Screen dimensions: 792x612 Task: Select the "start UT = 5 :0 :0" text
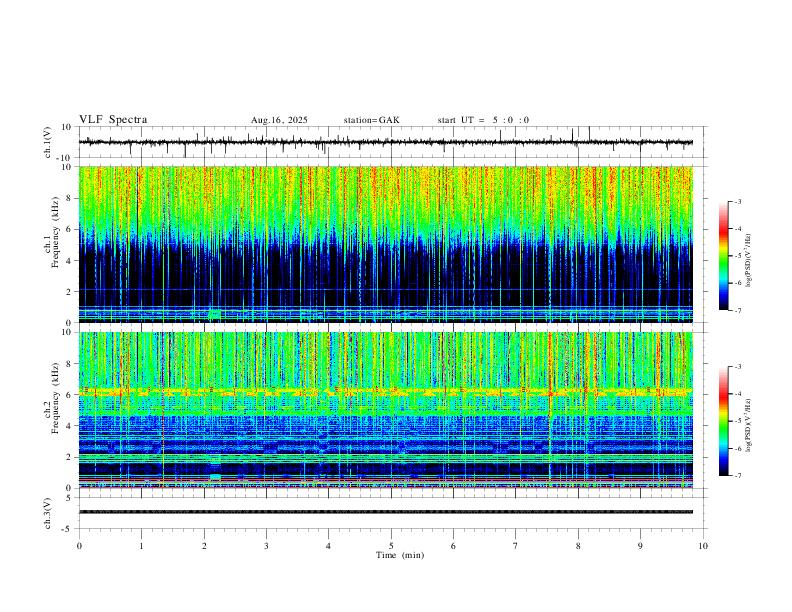tap(483, 120)
